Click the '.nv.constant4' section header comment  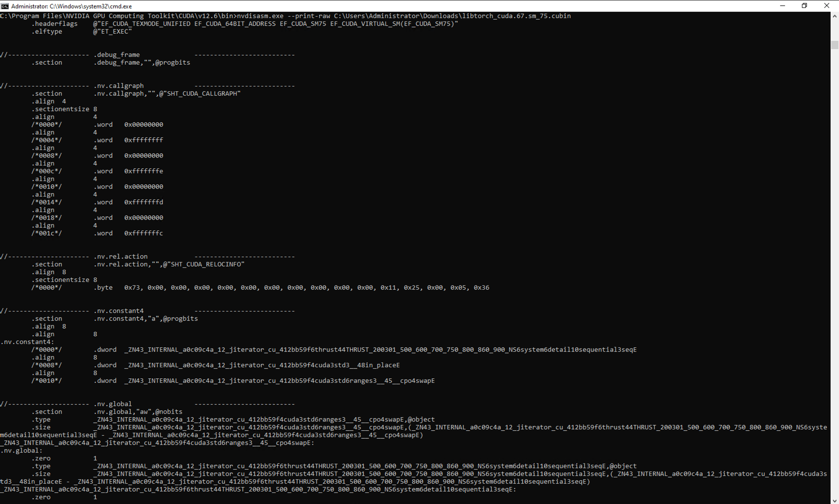tap(147, 311)
